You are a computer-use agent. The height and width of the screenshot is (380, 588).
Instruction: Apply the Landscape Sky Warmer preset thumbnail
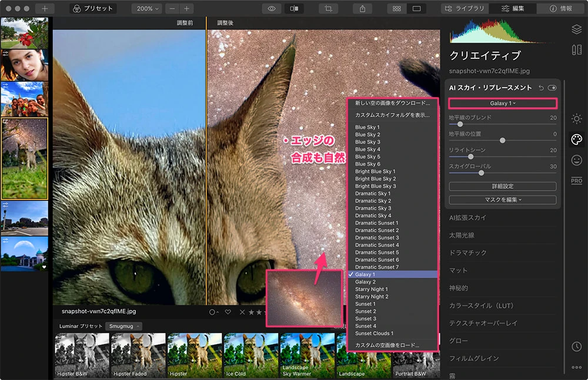click(x=307, y=355)
